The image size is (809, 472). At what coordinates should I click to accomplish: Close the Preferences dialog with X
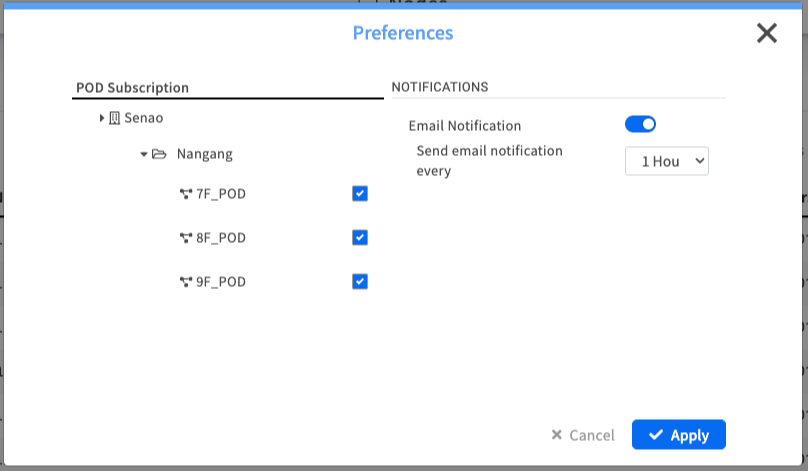[767, 33]
